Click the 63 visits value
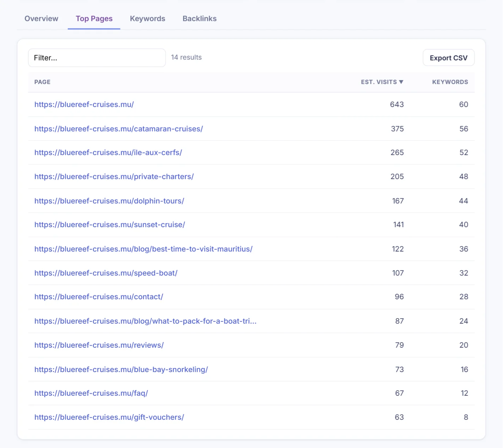 [399, 417]
